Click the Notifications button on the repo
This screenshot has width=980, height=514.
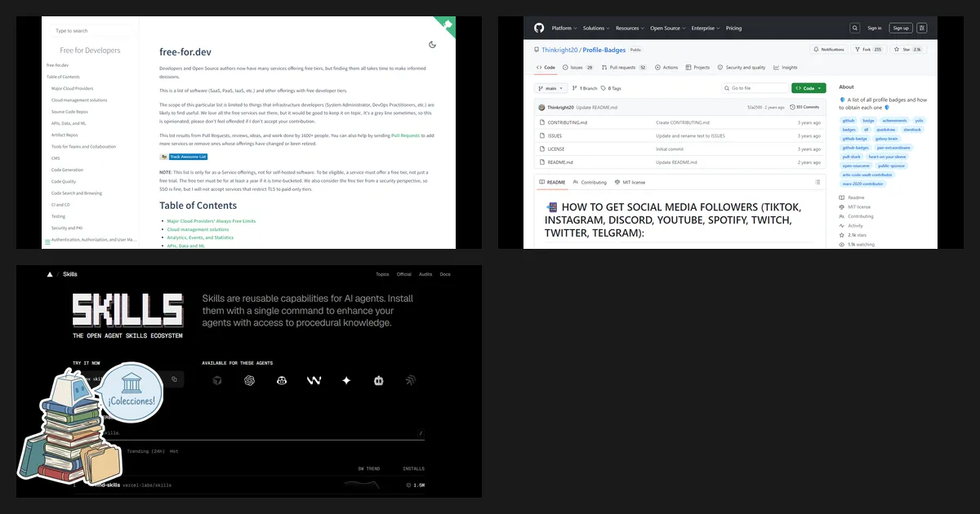[829, 49]
